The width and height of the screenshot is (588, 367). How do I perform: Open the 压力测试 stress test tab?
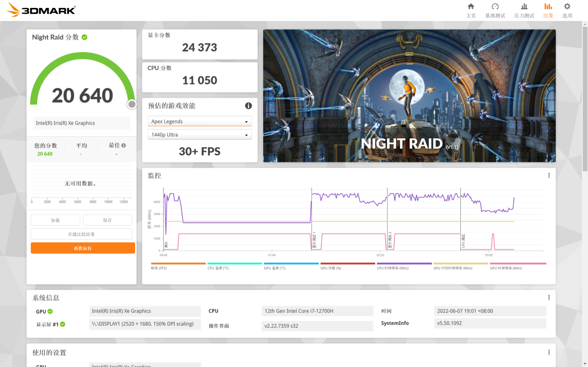(524, 10)
